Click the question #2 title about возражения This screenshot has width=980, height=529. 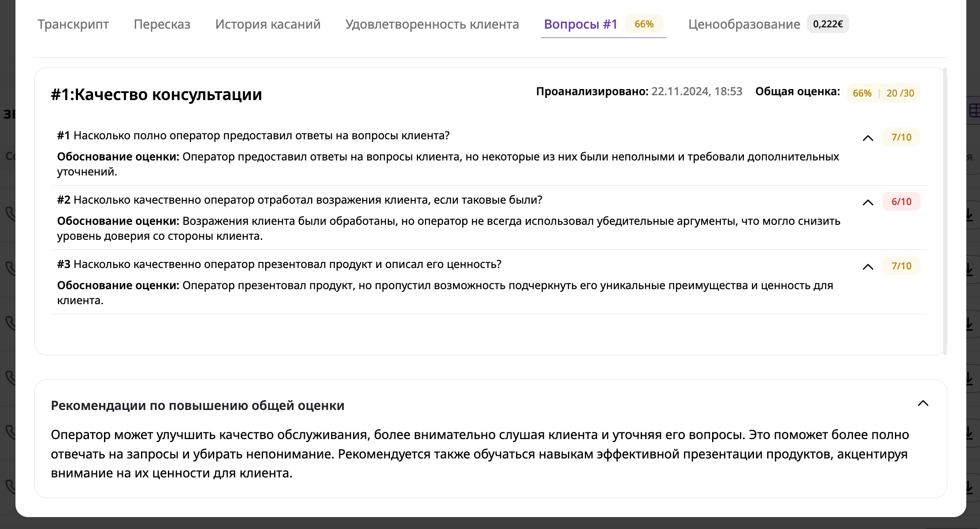point(300,200)
